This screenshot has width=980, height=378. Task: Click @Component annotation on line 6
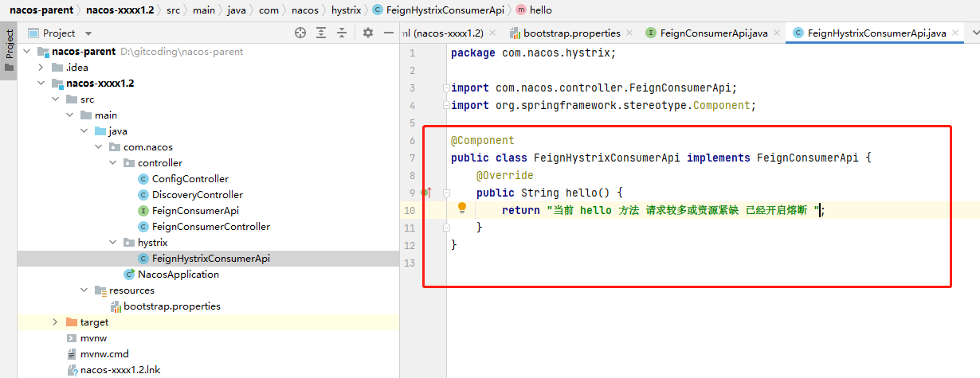point(483,140)
